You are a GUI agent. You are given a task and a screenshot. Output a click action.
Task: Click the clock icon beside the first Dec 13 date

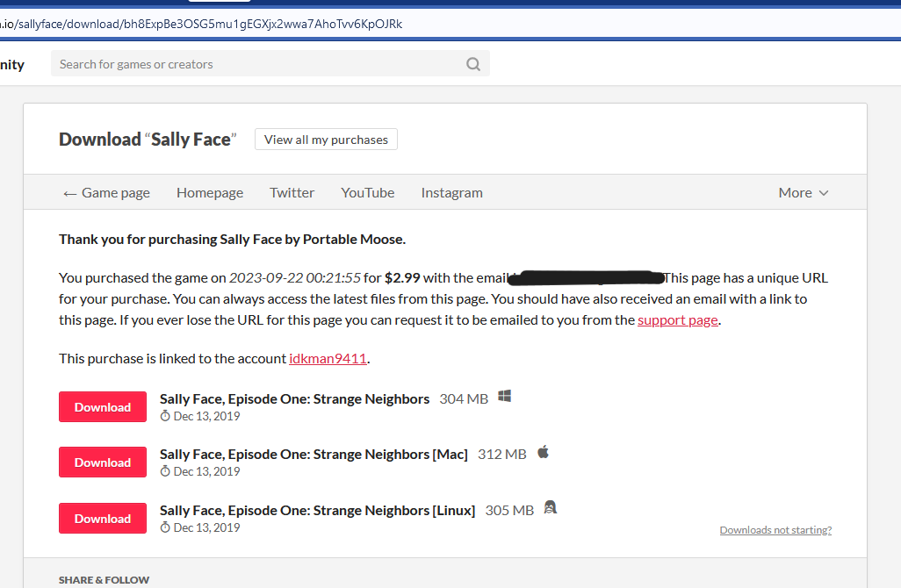(x=164, y=415)
